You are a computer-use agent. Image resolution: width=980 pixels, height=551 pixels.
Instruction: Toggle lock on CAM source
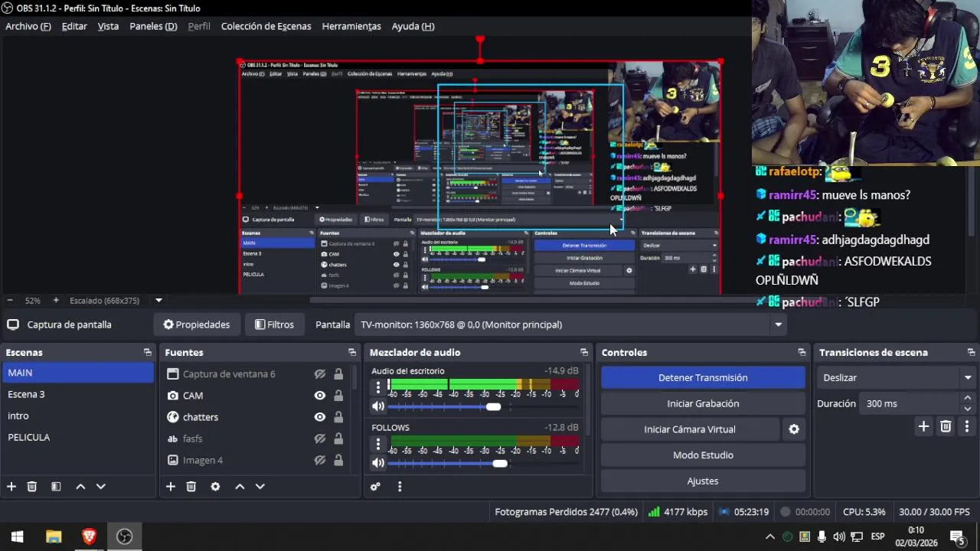[338, 396]
